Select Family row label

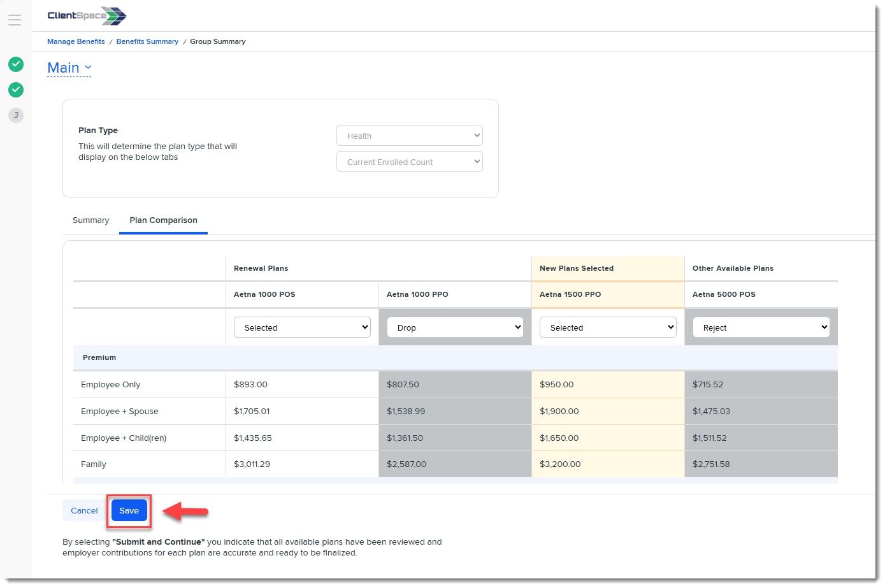pyautogui.click(x=94, y=464)
